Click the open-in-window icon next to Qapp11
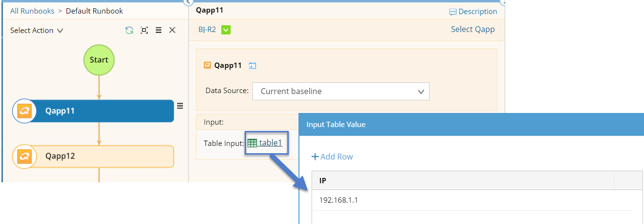This screenshot has height=224, width=644. pos(252,66)
